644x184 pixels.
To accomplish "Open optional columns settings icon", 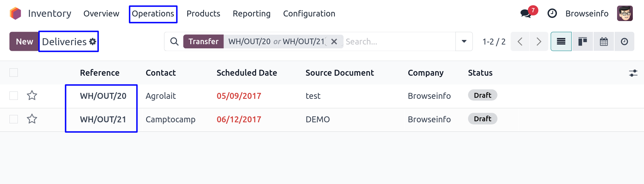I will [x=633, y=73].
